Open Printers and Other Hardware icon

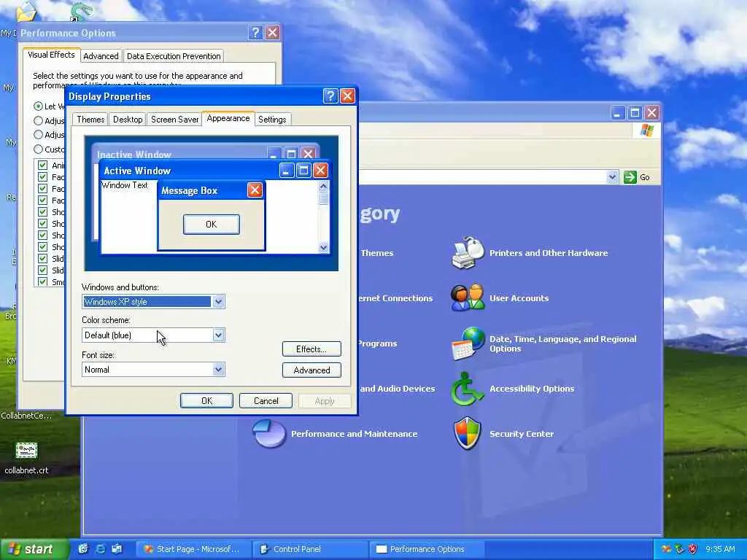tap(468, 253)
